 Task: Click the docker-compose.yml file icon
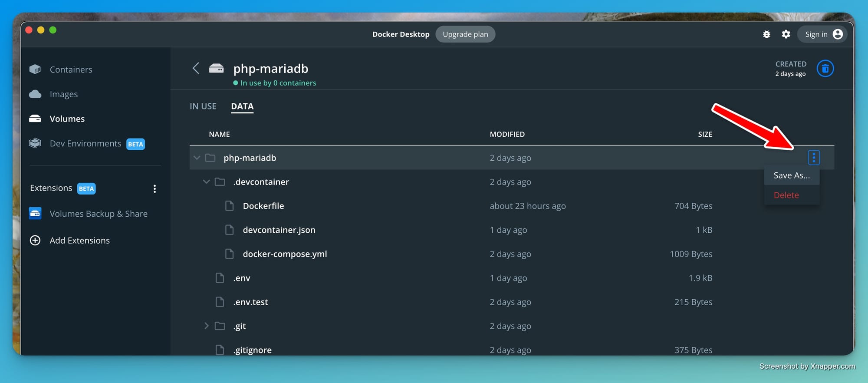tap(230, 254)
